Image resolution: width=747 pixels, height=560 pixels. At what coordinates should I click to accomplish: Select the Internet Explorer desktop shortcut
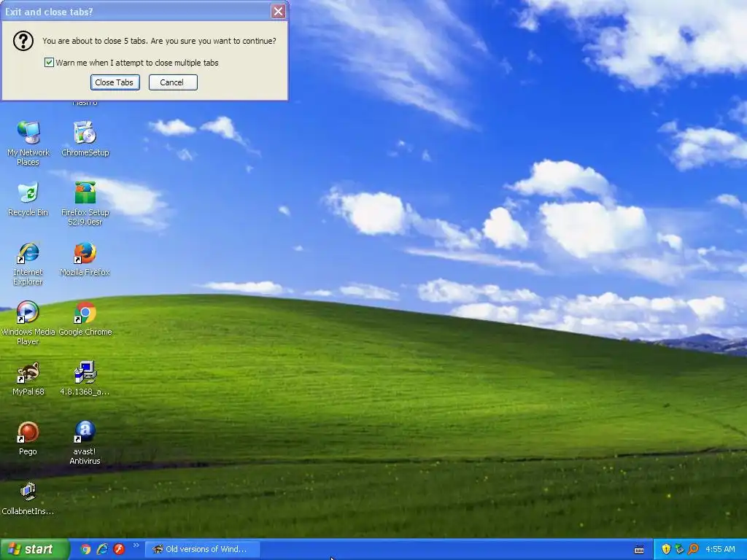click(x=28, y=263)
